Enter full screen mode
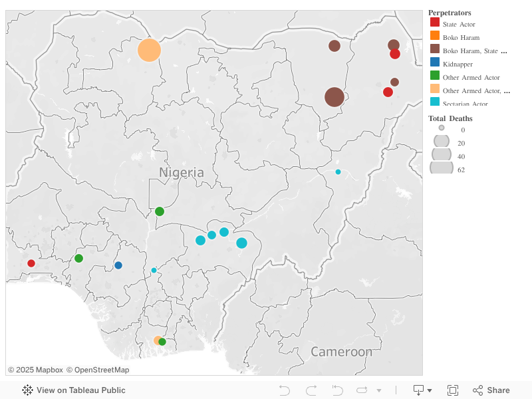Viewport: 532px width, 399px height. point(453,390)
